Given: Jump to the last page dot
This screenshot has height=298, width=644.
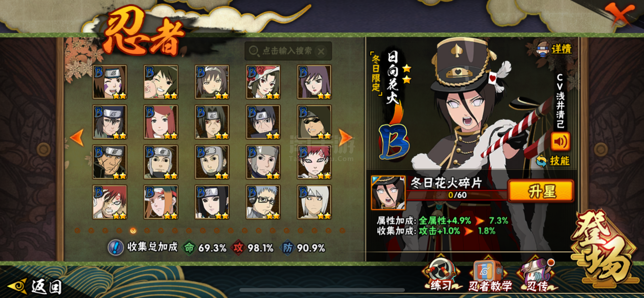Looking at the screenshot, I should (342, 231).
